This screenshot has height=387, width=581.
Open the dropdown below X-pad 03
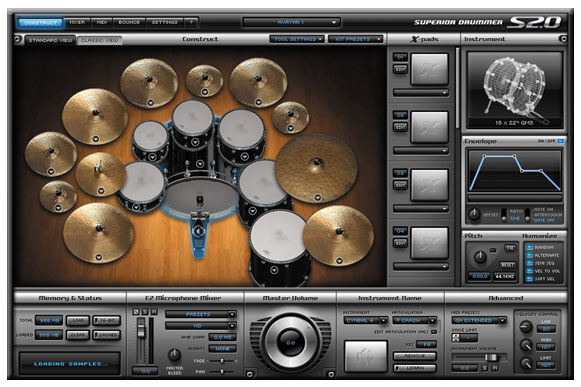point(421,209)
